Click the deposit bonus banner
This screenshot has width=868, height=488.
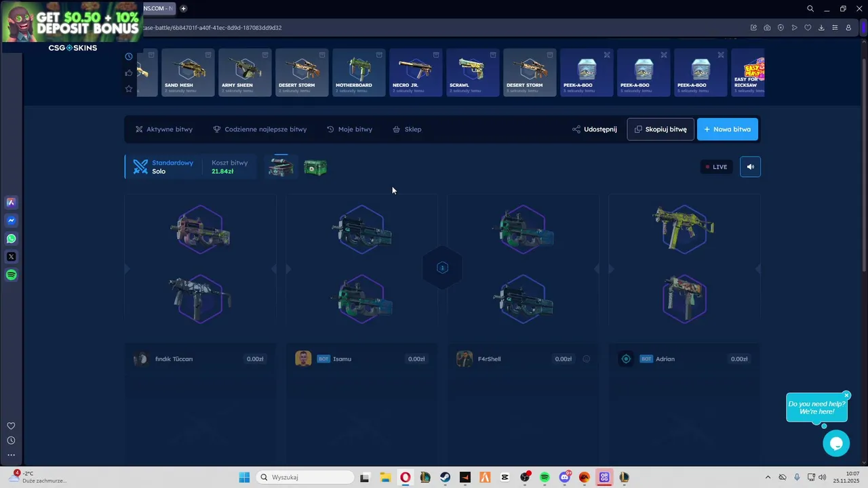coord(72,22)
